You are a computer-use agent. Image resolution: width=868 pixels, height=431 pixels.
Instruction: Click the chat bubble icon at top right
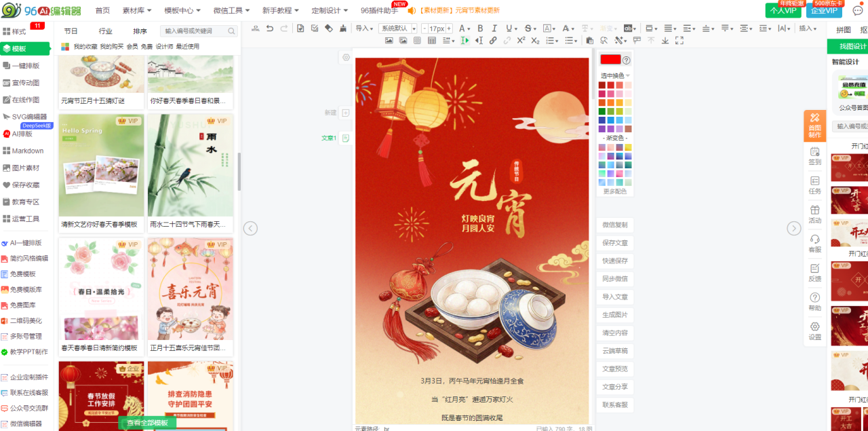tap(857, 10)
